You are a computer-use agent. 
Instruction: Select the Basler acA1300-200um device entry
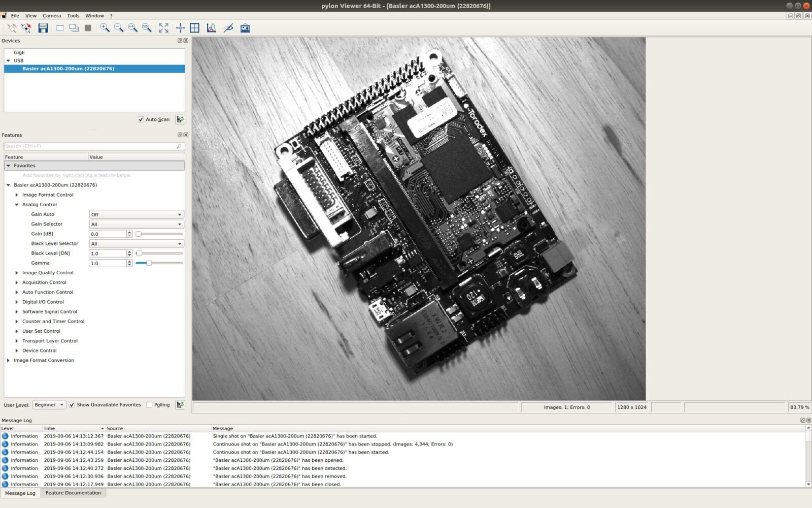click(x=68, y=69)
